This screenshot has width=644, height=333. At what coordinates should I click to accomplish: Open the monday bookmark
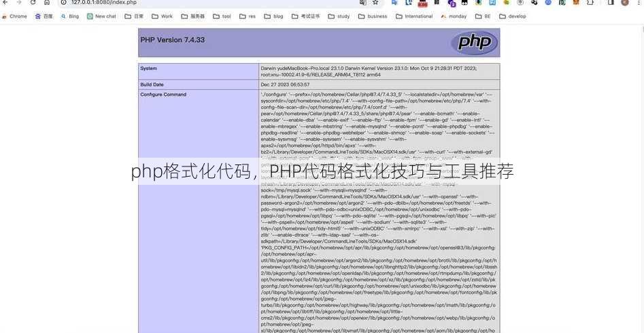[x=454, y=16]
